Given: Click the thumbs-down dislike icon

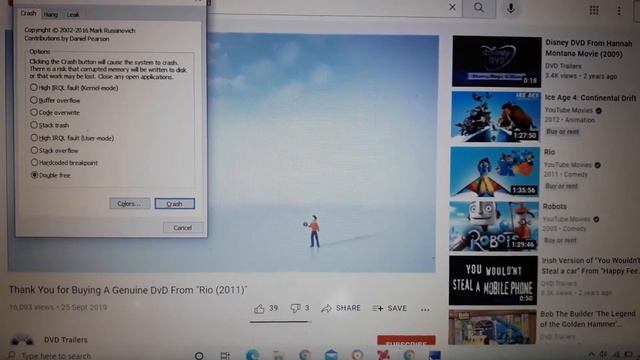Looking at the screenshot, I should (296, 308).
